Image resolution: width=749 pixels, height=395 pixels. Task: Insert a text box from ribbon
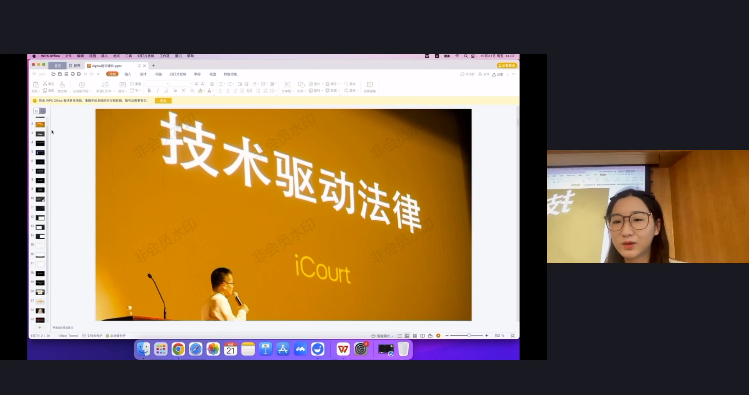click(x=287, y=86)
